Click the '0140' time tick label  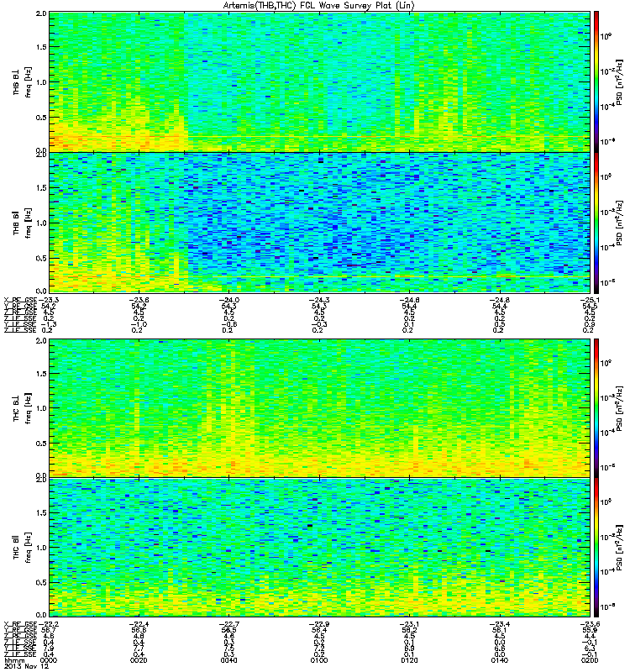tap(500, 660)
